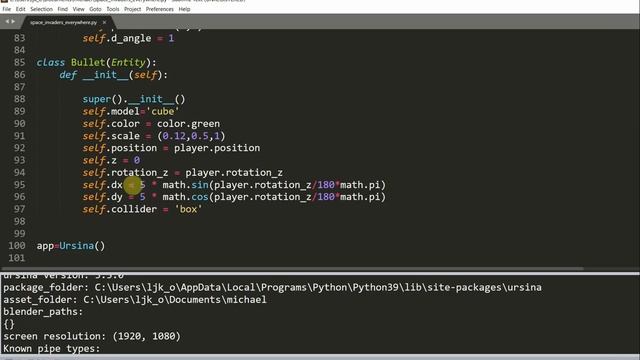Click 'Known pipe types:' in console

(x=51, y=349)
